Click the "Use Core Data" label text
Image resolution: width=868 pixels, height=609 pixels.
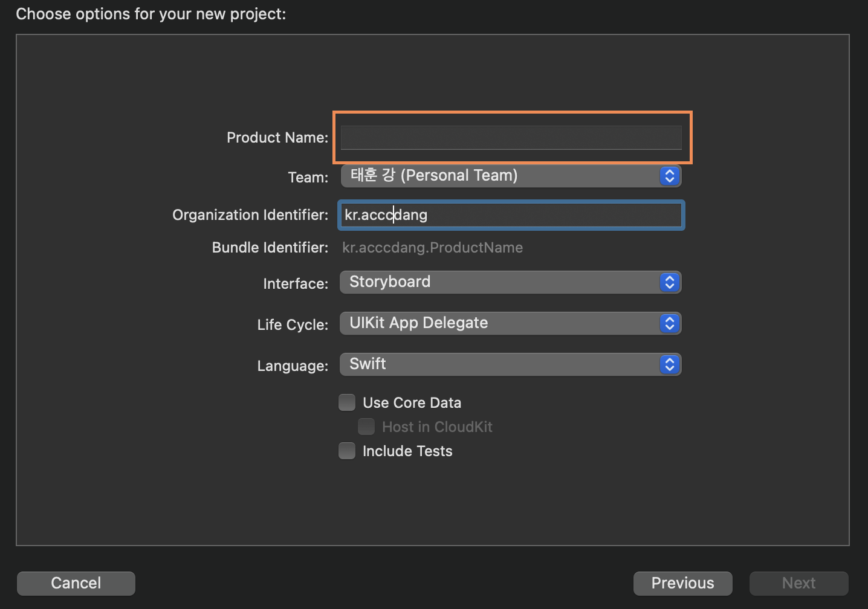pyautogui.click(x=412, y=403)
